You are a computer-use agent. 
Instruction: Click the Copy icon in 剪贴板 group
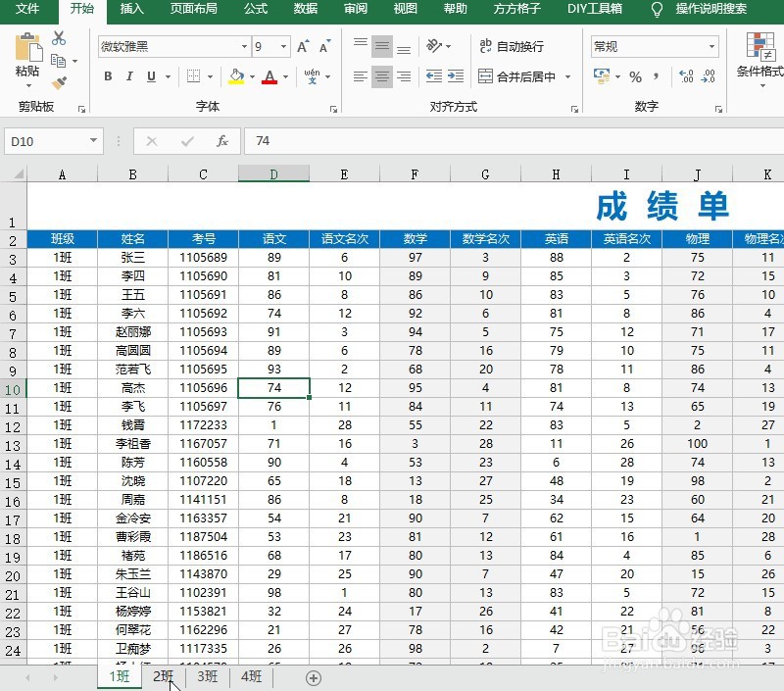point(56,60)
